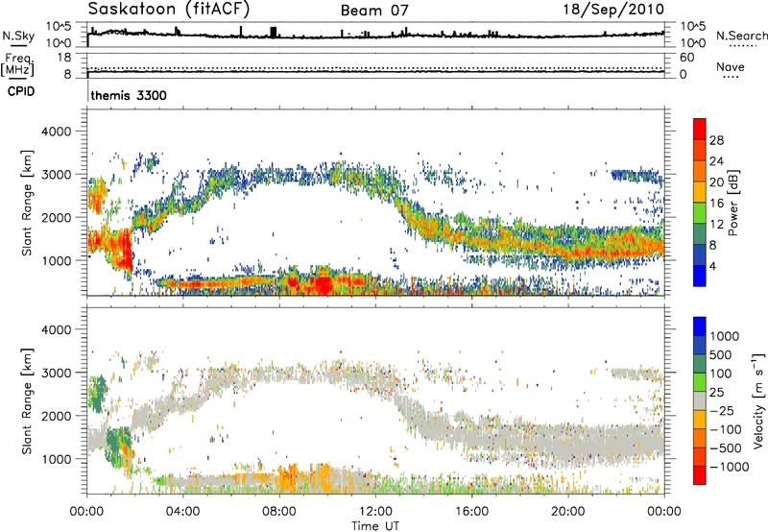Click the '04:00' time axis label
Image resolution: width=768 pixels, height=532 pixels.
(182, 512)
